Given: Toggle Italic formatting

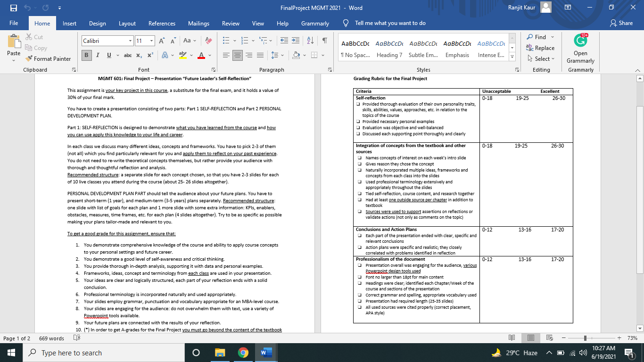Looking at the screenshot, I should pos(98,55).
